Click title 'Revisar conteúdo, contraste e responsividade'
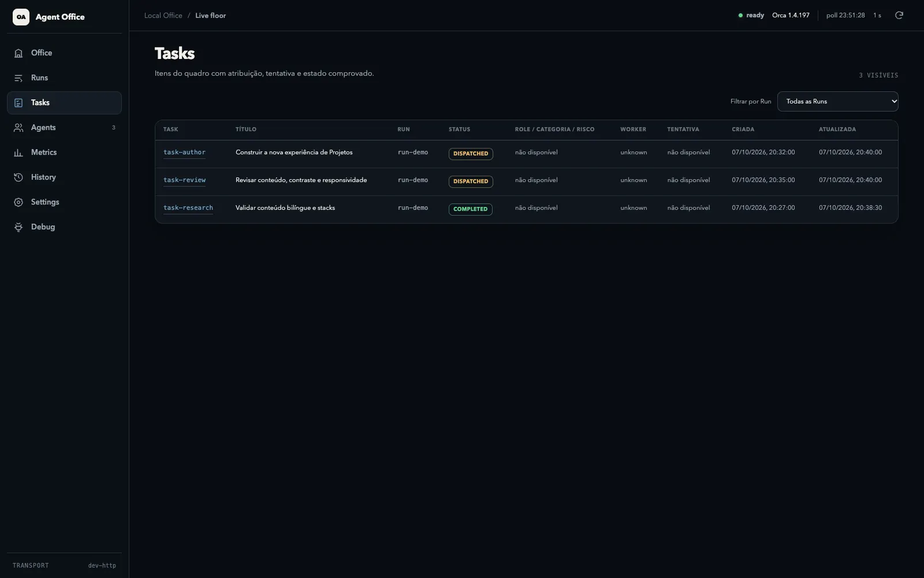 coord(301,180)
